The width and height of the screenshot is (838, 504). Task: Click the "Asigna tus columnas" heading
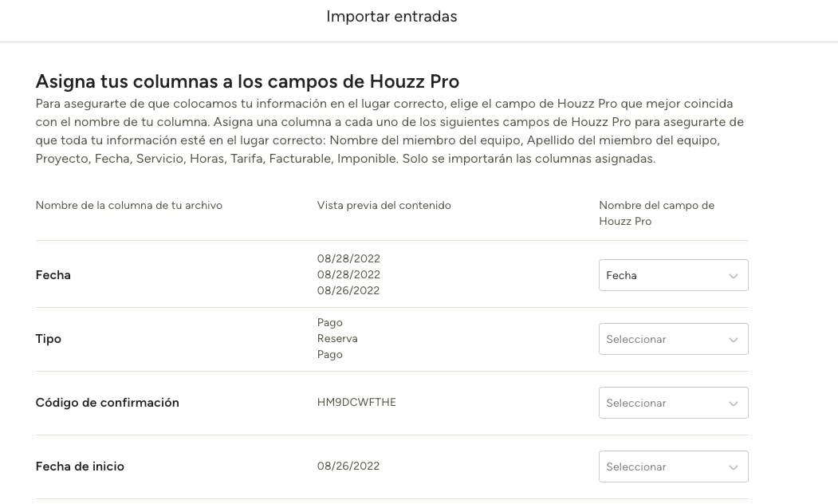click(247, 81)
